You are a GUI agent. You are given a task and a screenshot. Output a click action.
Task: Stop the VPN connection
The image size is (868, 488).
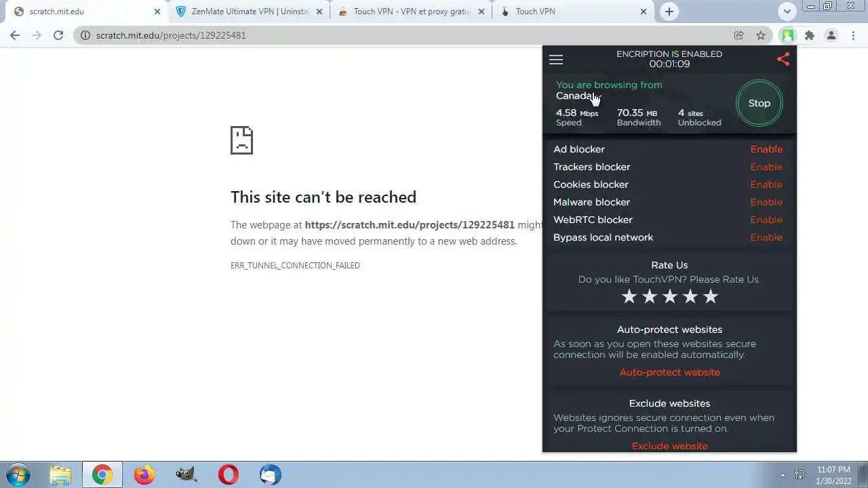click(x=759, y=103)
